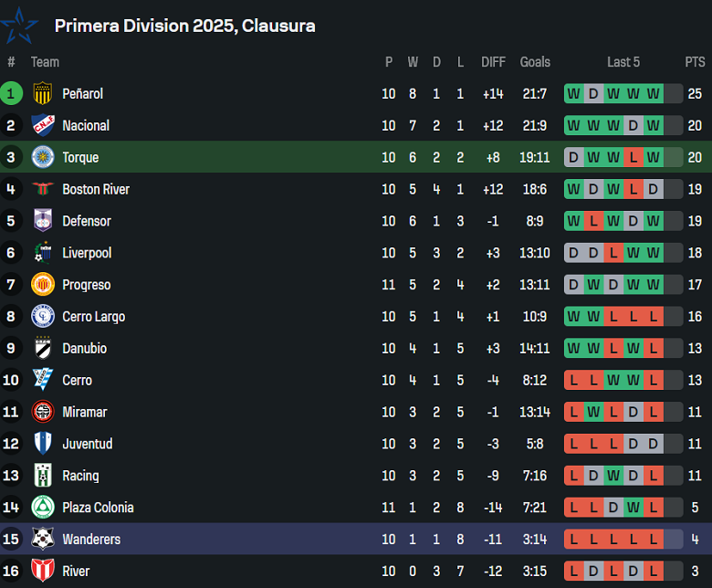
Task: Click the Progreso team badge
Action: pyautogui.click(x=43, y=285)
